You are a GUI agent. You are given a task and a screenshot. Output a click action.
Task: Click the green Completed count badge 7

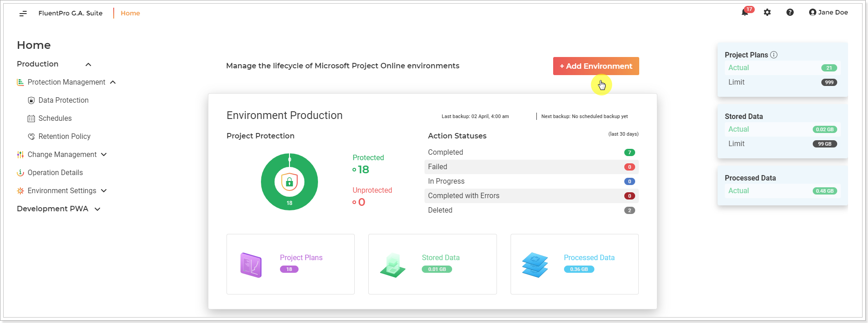(x=630, y=152)
